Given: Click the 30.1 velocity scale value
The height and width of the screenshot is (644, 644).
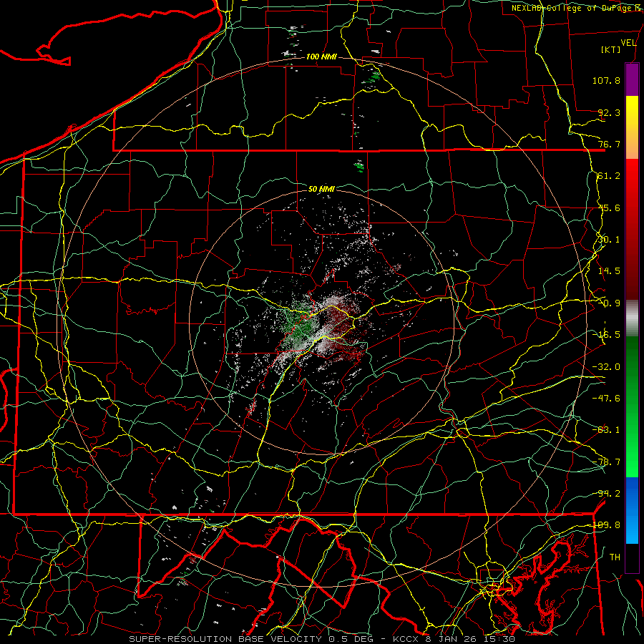Looking at the screenshot, I should 609,240.
